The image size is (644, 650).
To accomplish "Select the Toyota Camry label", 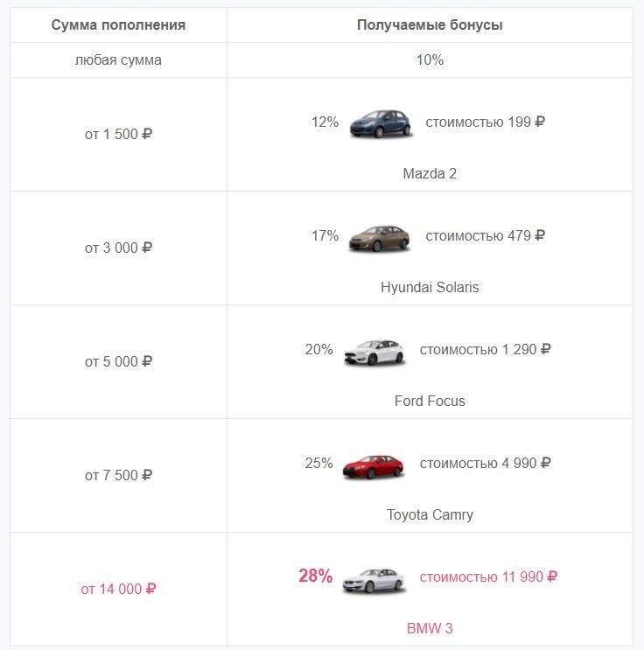I will (x=430, y=515).
